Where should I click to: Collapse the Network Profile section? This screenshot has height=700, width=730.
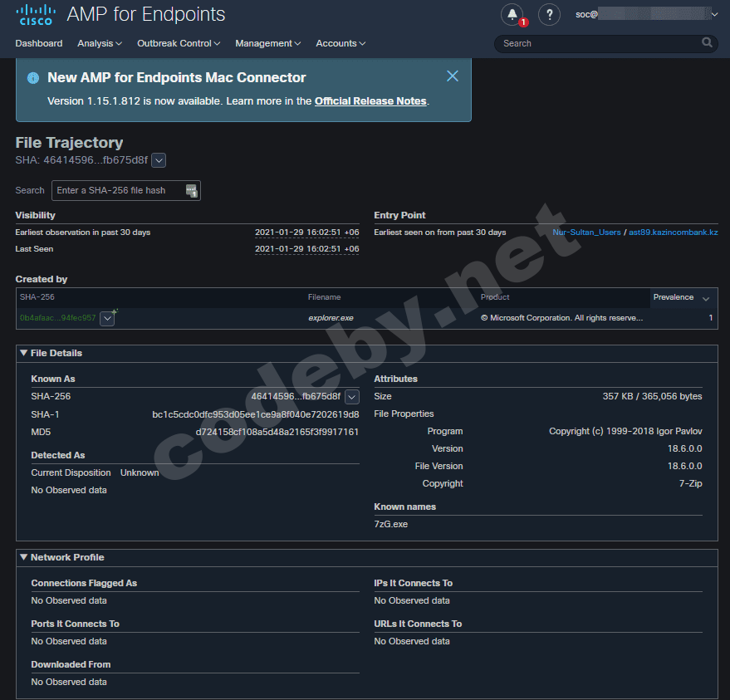tap(24, 557)
